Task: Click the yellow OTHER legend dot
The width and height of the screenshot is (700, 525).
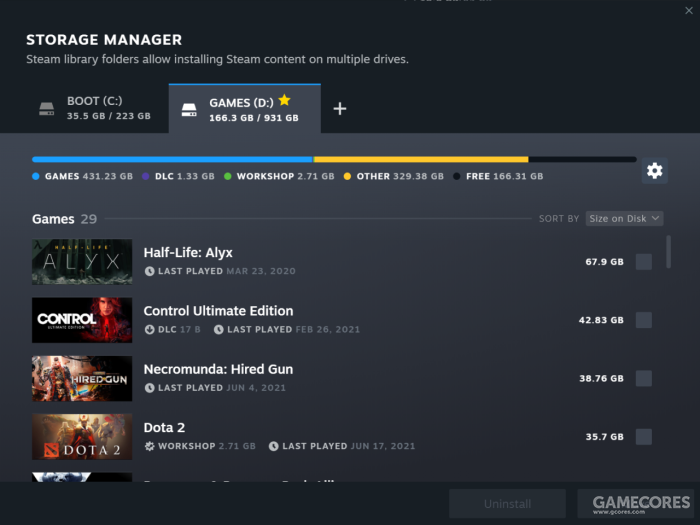Action: (347, 176)
